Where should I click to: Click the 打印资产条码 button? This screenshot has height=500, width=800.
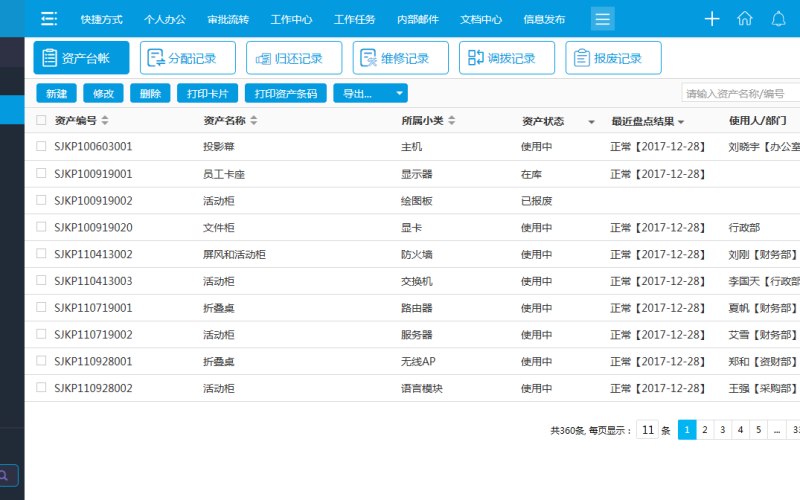[x=286, y=93]
